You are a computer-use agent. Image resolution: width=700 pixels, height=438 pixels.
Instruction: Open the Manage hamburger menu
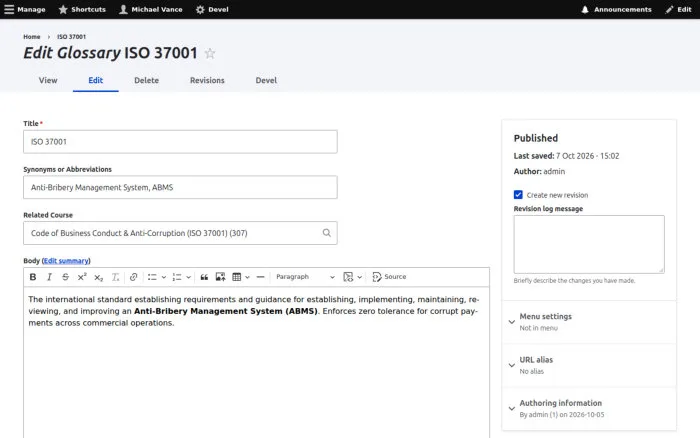[x=25, y=9]
